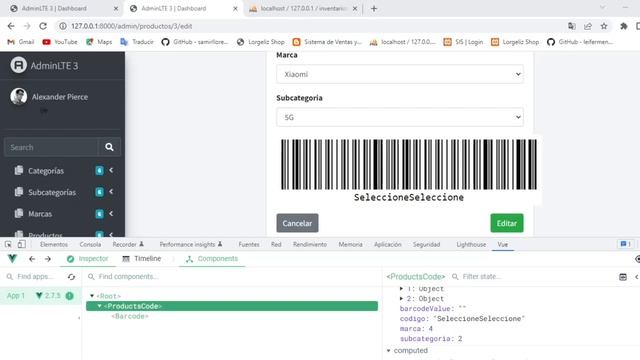Screen dimensions: 640x360
Task: Refresh Vue apps list icon
Action: 71,277
